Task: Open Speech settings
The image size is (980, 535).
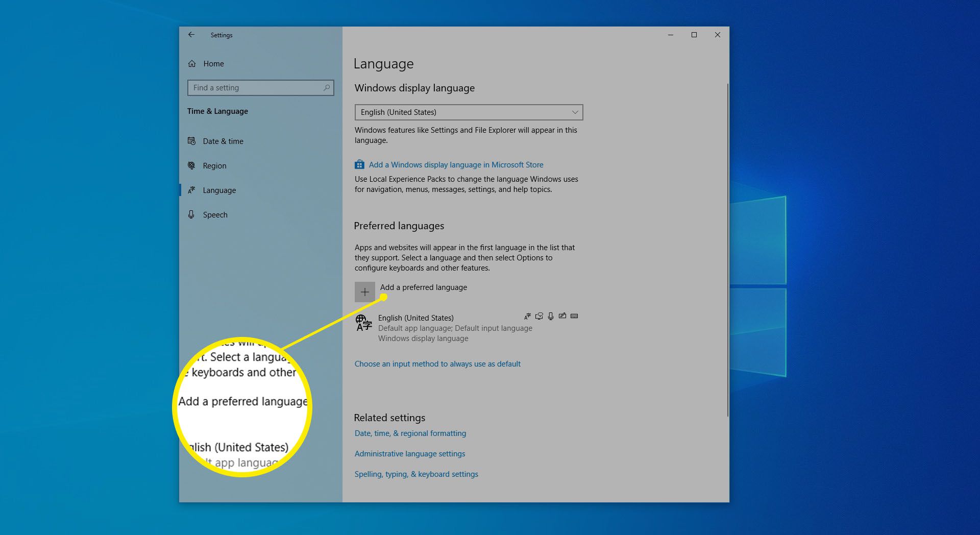Action: tap(215, 215)
